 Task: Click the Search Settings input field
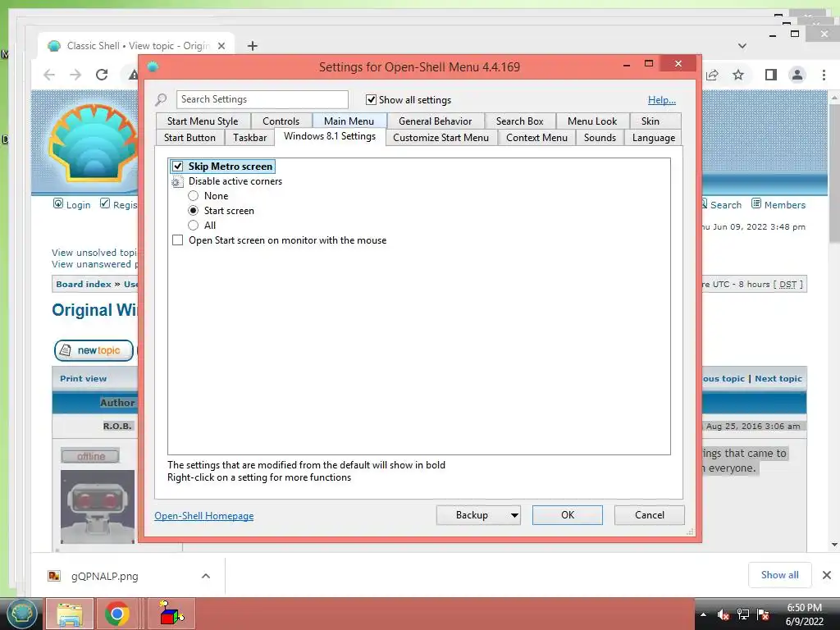(262, 99)
